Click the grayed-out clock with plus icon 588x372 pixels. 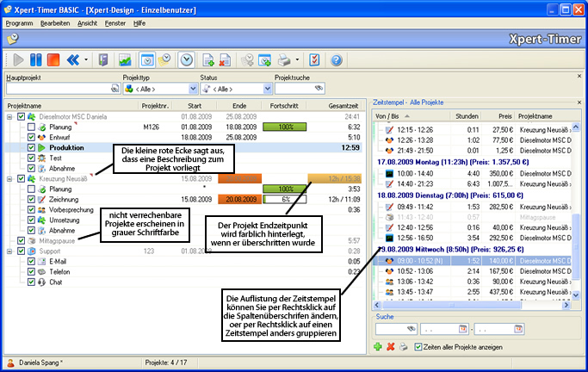click(247, 60)
